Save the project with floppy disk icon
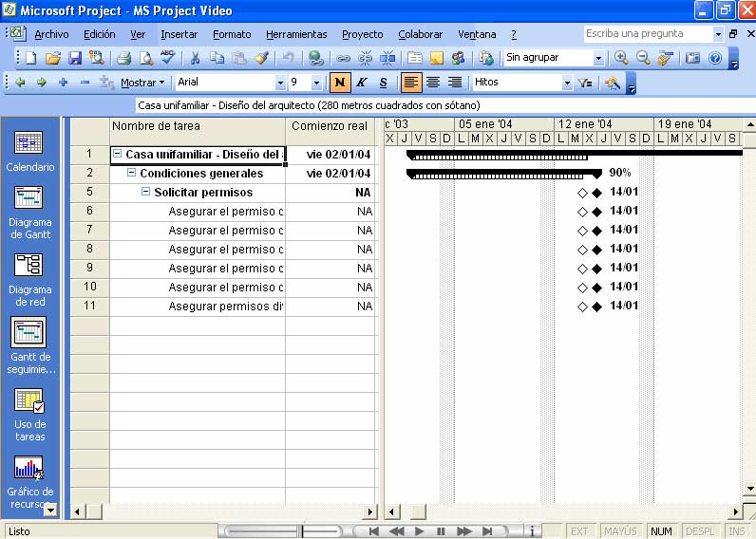 pyautogui.click(x=75, y=58)
